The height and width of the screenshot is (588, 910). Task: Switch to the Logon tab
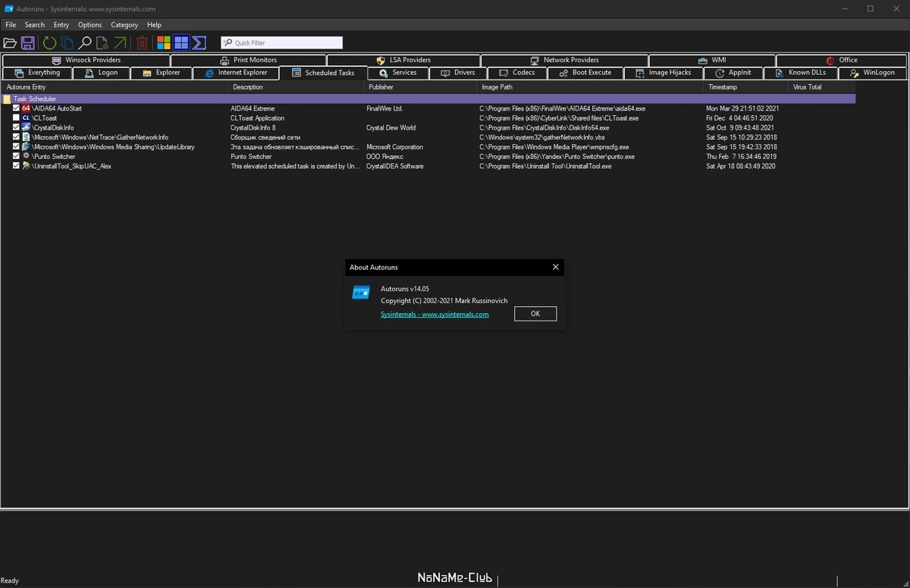101,73
